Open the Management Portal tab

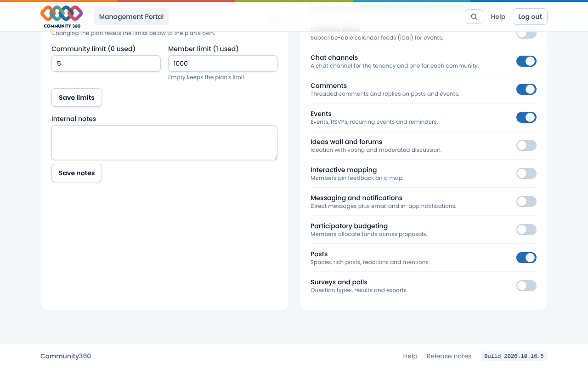(x=131, y=17)
